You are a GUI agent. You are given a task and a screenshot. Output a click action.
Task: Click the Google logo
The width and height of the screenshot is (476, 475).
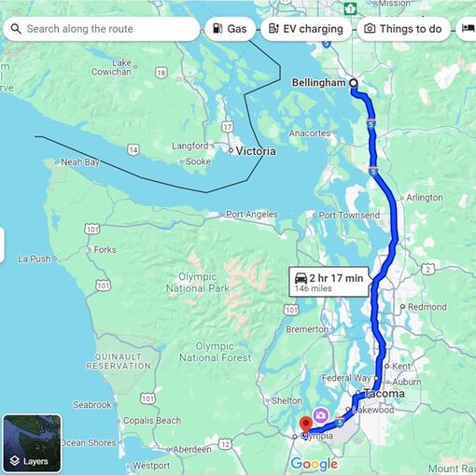click(x=315, y=464)
